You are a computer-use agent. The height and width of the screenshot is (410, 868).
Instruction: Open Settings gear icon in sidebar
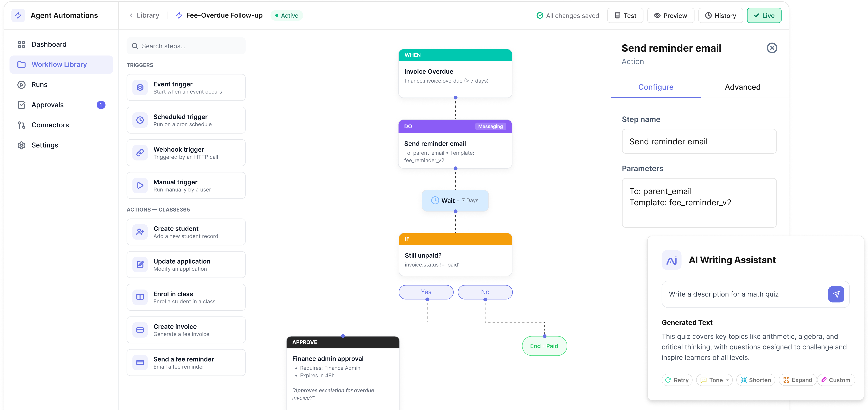[22, 145]
